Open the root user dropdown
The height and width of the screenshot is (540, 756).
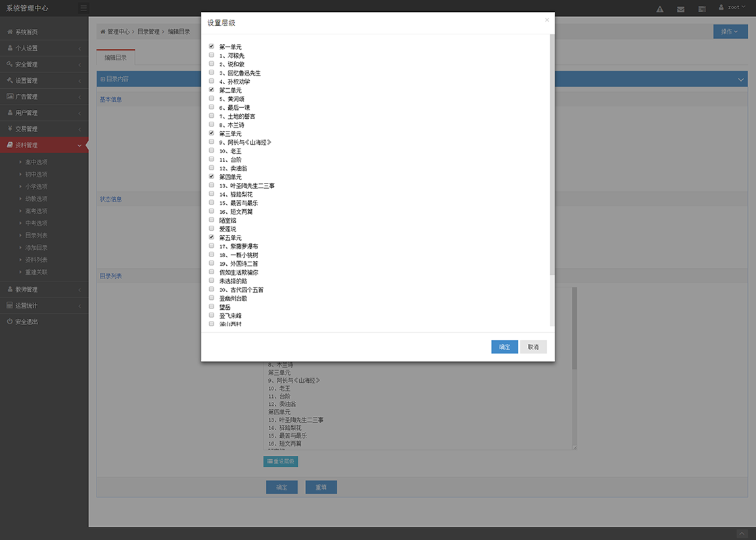(732, 8)
